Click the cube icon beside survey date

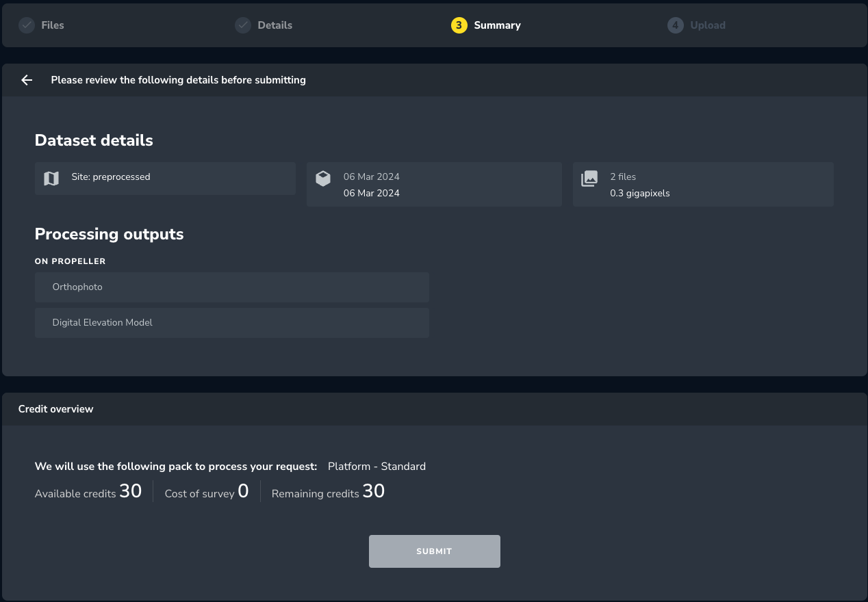[323, 179]
